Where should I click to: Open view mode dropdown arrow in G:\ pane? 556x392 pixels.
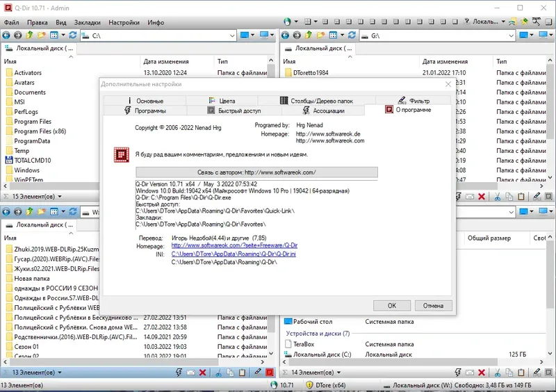click(x=342, y=35)
